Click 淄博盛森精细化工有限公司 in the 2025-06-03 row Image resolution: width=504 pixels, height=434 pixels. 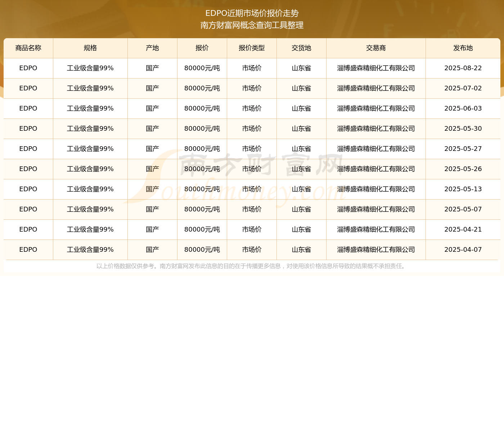376,108
